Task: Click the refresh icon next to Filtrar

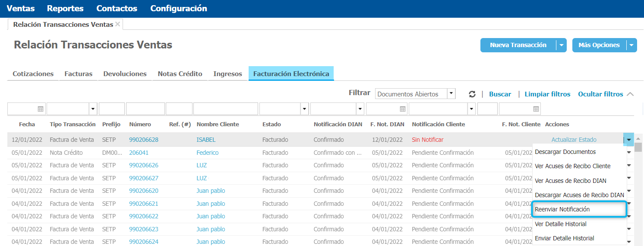Action: 472,94
